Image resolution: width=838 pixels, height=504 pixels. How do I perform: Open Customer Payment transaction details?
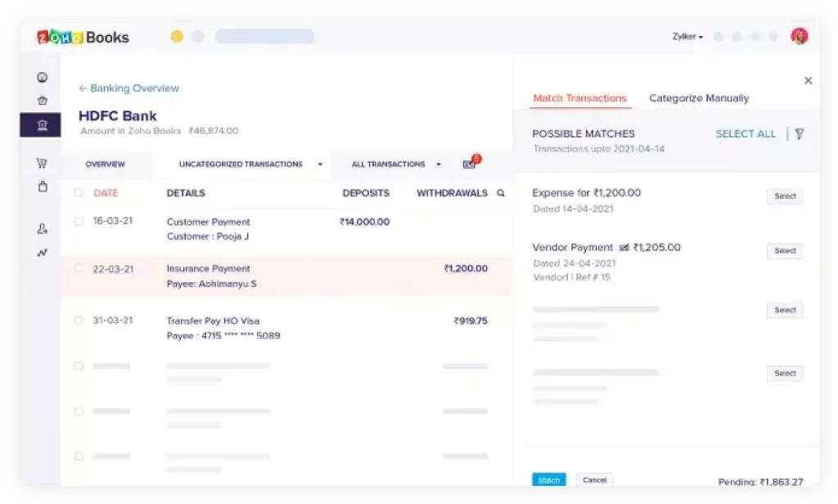point(209,229)
